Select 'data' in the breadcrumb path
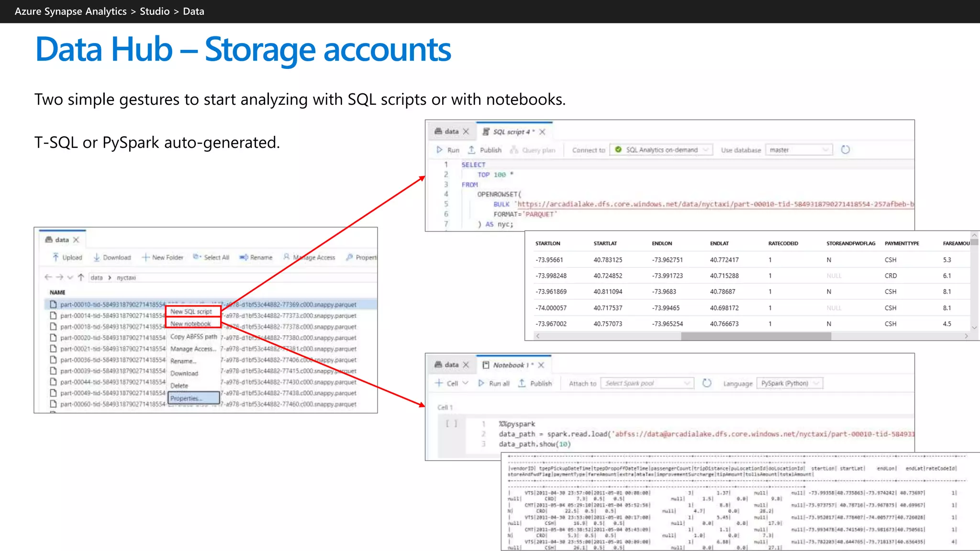980x551 pixels. (97, 277)
